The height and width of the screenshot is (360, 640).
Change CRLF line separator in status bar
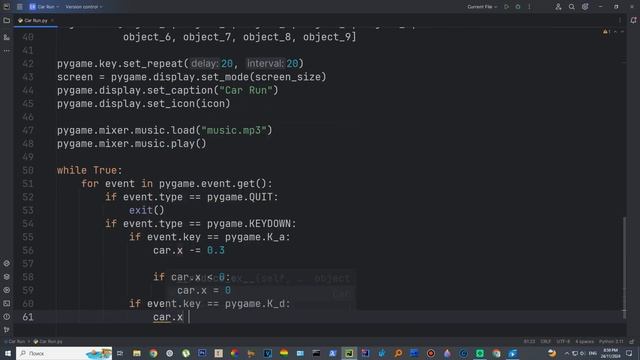pos(546,341)
